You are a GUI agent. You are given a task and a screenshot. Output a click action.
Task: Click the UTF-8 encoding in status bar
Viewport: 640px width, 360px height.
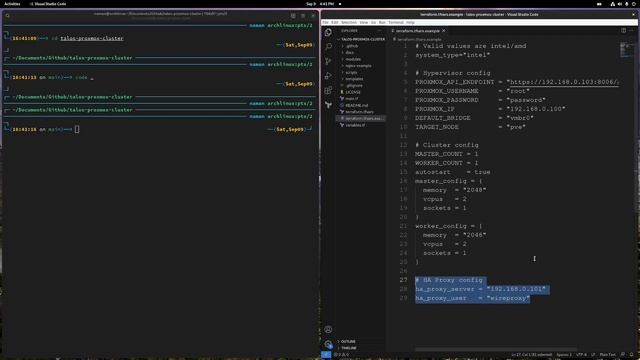[x=581, y=355]
